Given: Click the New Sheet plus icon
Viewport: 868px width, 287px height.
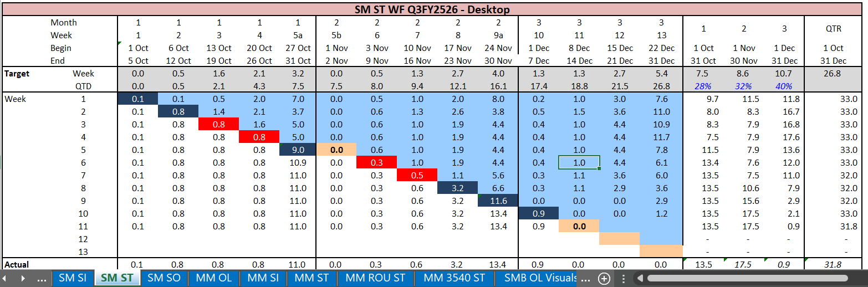Looking at the screenshot, I should pos(604,278).
